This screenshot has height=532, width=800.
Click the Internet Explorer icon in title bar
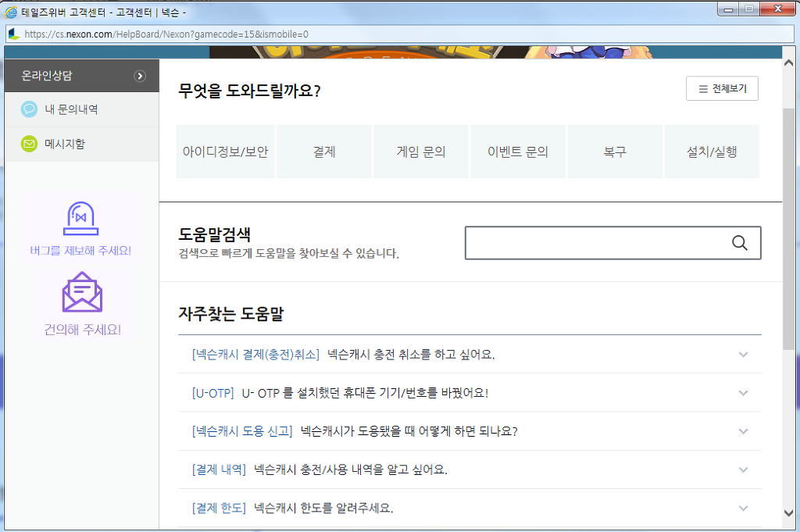[x=11, y=12]
